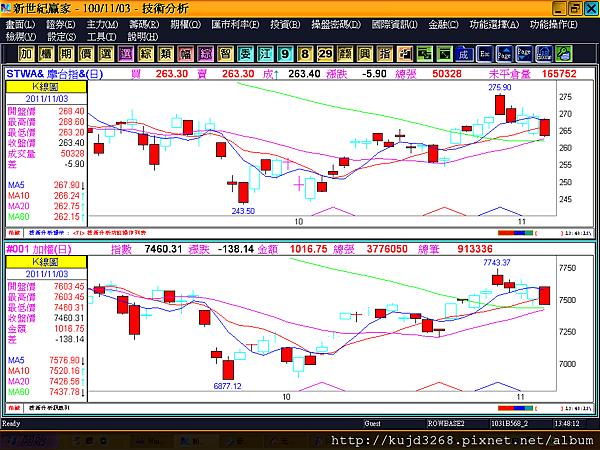600x450 pixels.
Task: Click the 價 toolbar icon
Action: coord(86,54)
